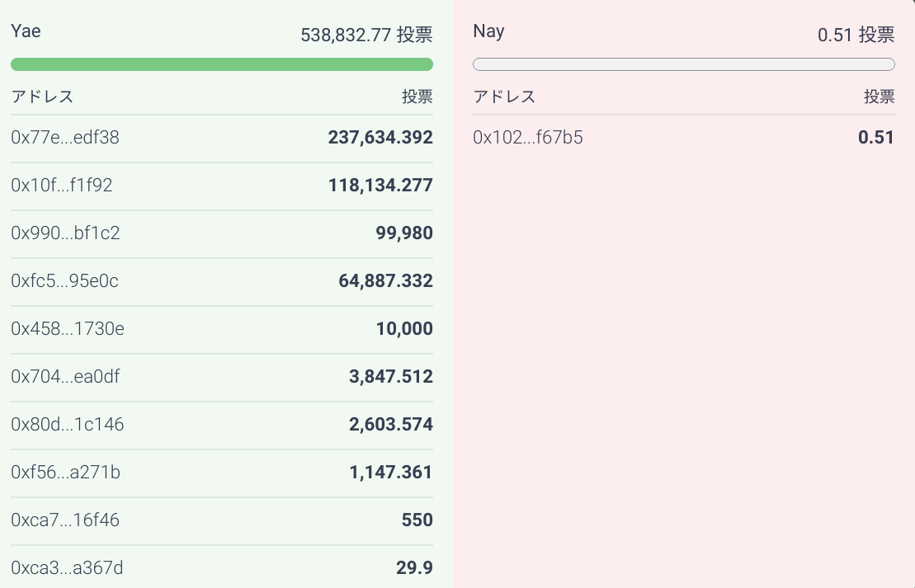Image resolution: width=915 pixels, height=588 pixels.
Task: Select the vote amount 3,847.512
Action: (x=391, y=376)
